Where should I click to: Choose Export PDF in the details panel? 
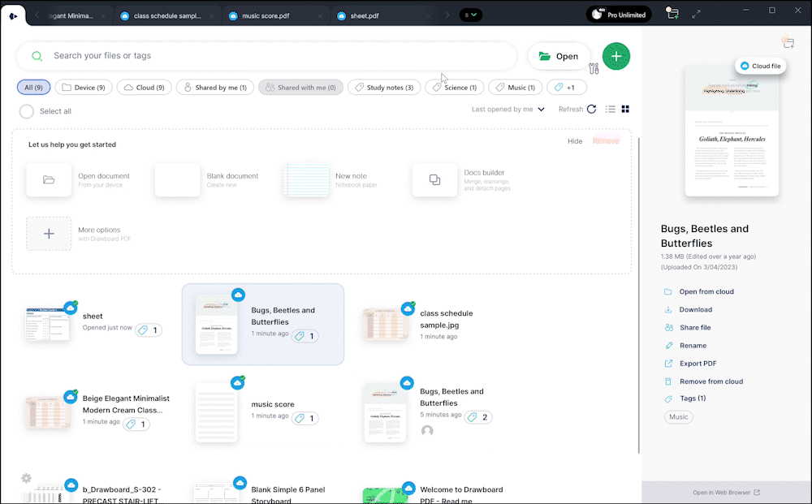pos(690,364)
